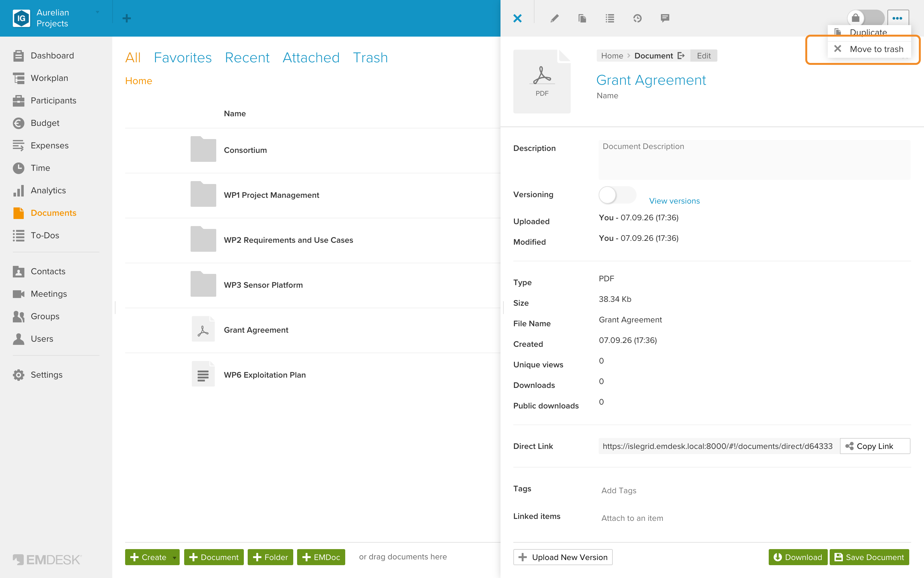Click the View versions link
924x578 pixels.
(674, 201)
